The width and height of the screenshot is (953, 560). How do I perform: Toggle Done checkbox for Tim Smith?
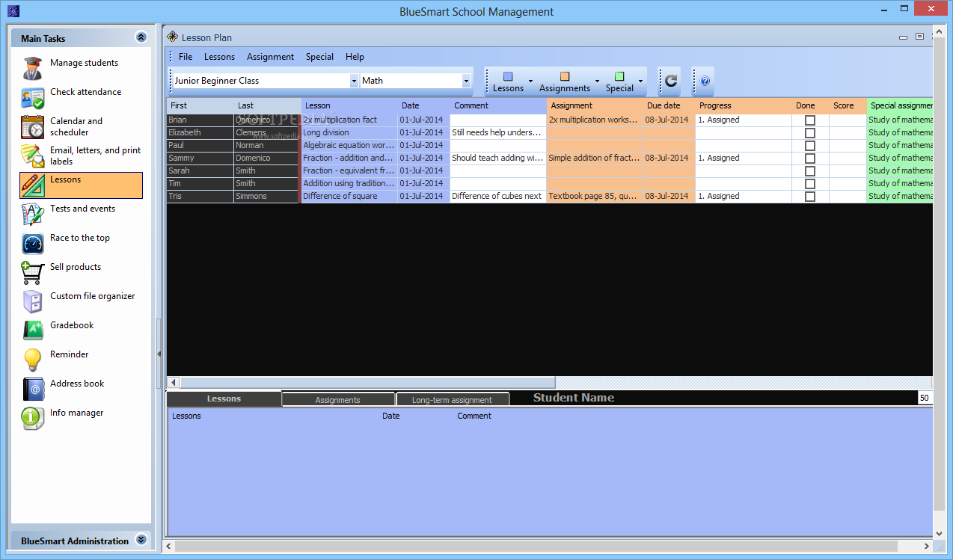point(810,184)
